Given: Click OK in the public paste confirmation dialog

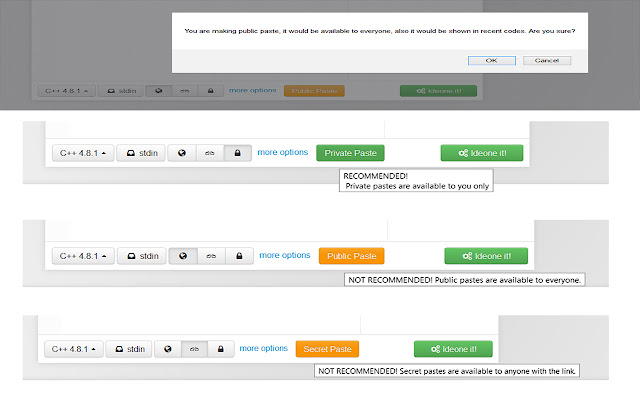Looking at the screenshot, I should pos(491,60).
